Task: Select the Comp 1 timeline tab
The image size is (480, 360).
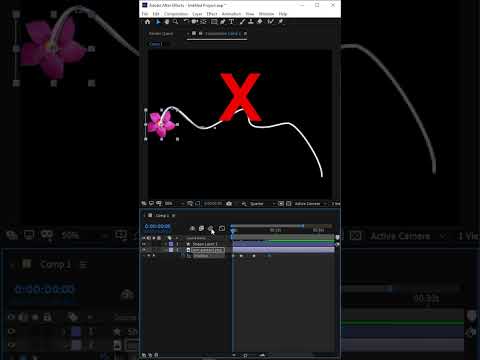Action: 162,216
